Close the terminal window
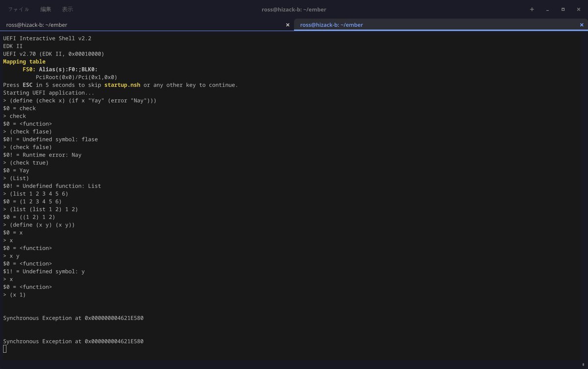This screenshot has height=369, width=588. click(578, 9)
